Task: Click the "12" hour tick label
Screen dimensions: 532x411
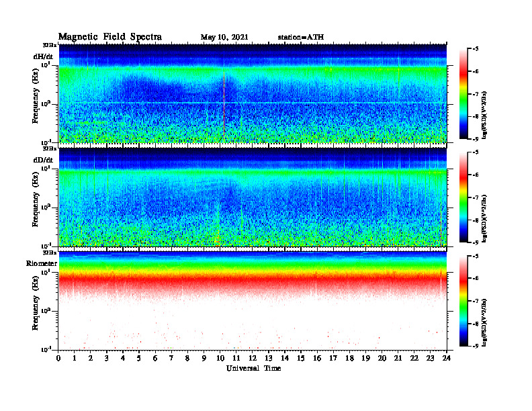Action: (x=253, y=358)
